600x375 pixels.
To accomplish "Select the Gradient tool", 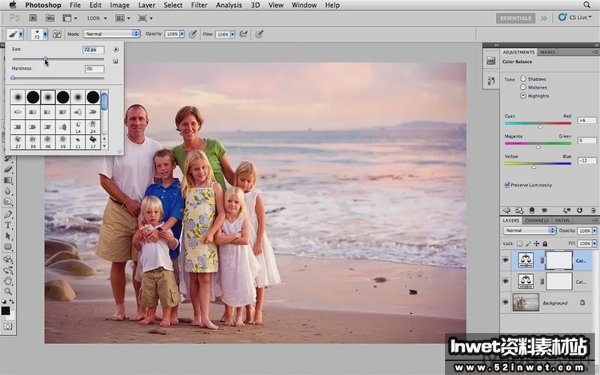I will [x=8, y=180].
